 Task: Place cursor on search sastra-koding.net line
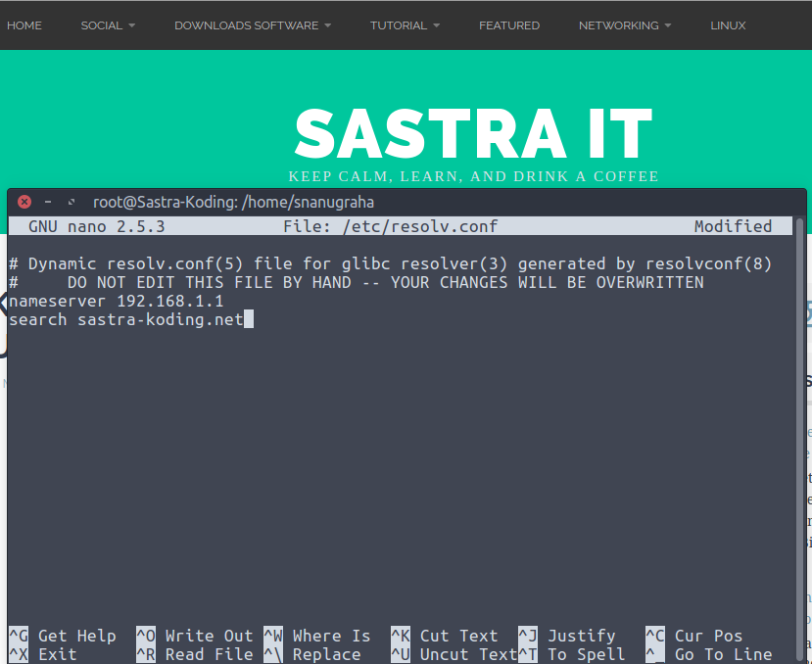(x=125, y=319)
